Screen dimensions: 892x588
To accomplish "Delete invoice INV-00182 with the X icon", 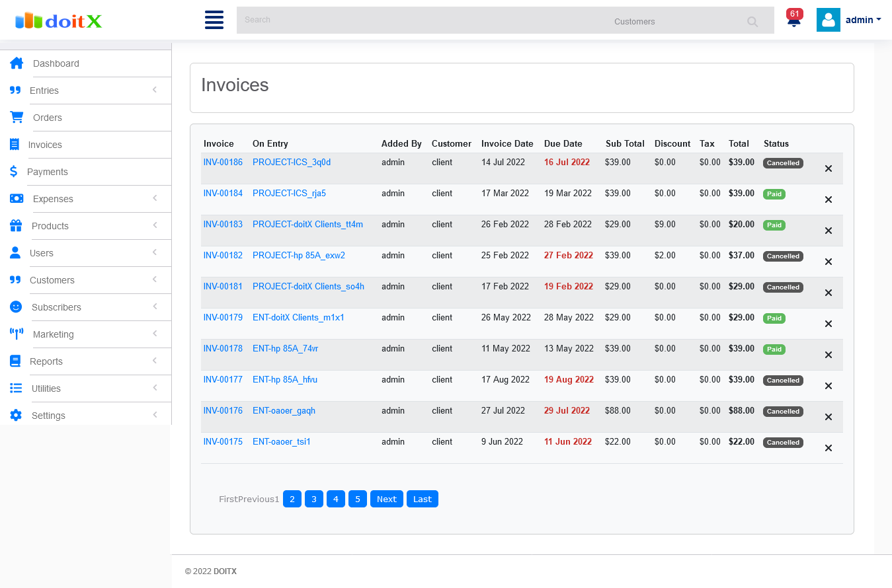I will 829,262.
